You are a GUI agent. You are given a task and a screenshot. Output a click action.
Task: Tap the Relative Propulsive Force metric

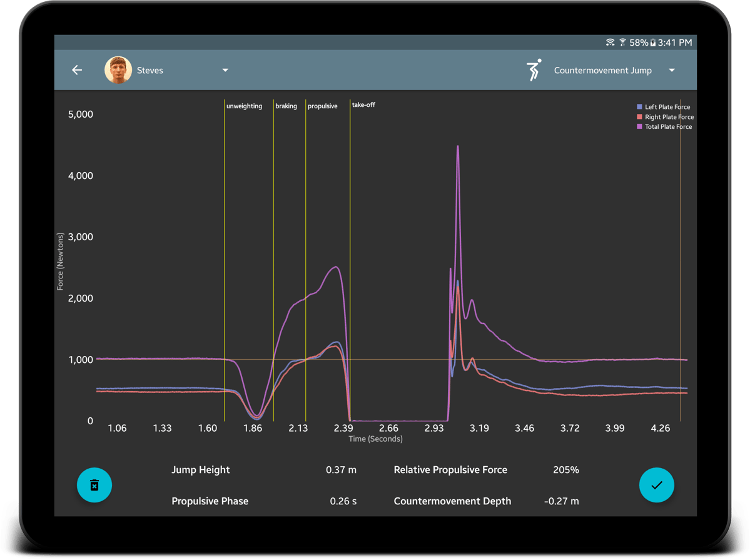tap(450, 470)
